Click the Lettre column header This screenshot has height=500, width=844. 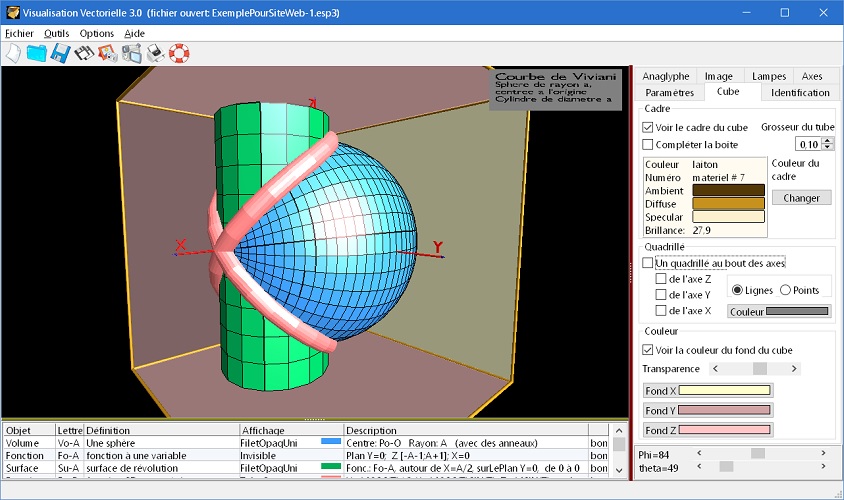coord(70,430)
